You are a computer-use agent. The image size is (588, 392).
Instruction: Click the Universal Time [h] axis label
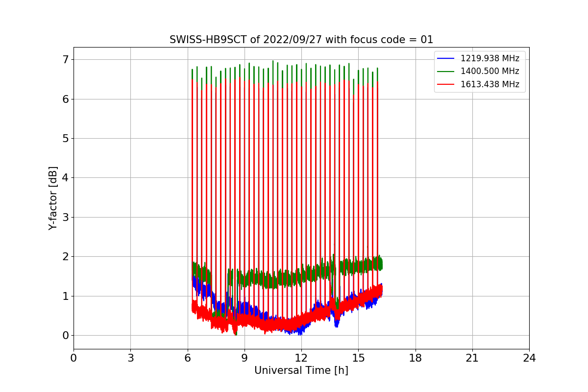click(x=301, y=370)
